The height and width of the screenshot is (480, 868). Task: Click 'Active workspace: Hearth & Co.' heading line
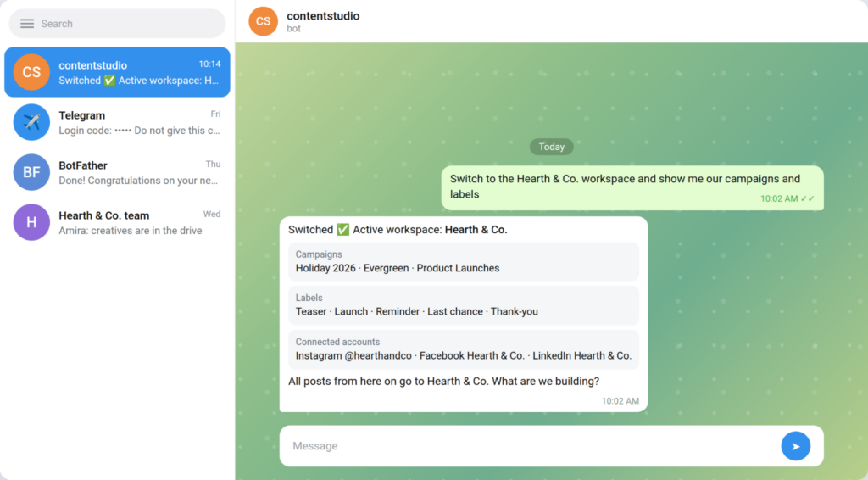(x=398, y=229)
